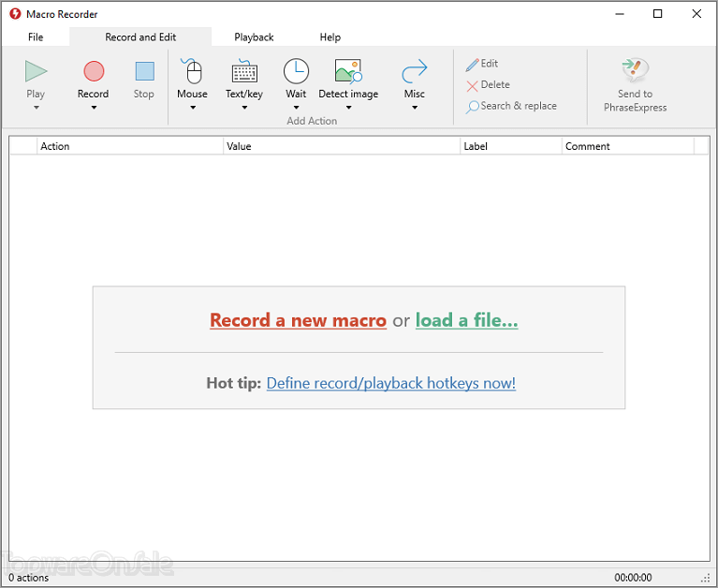Switch to the Playback tab
The width and height of the screenshot is (718, 588).
tap(254, 37)
